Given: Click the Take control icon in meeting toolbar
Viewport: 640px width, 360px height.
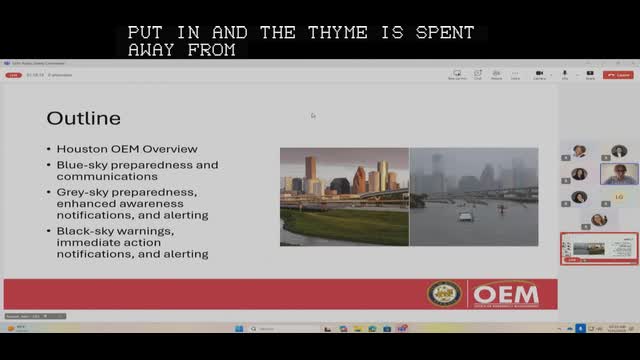Looking at the screenshot, I should [x=457, y=75].
